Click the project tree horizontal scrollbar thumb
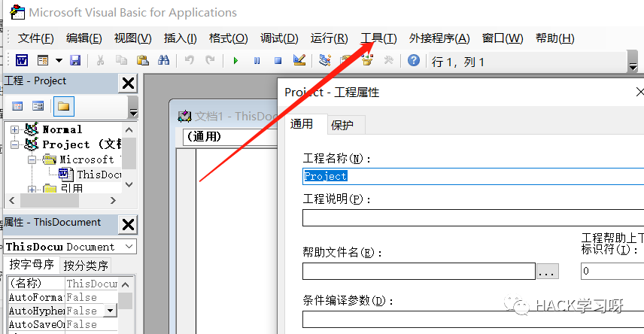 [50, 201]
